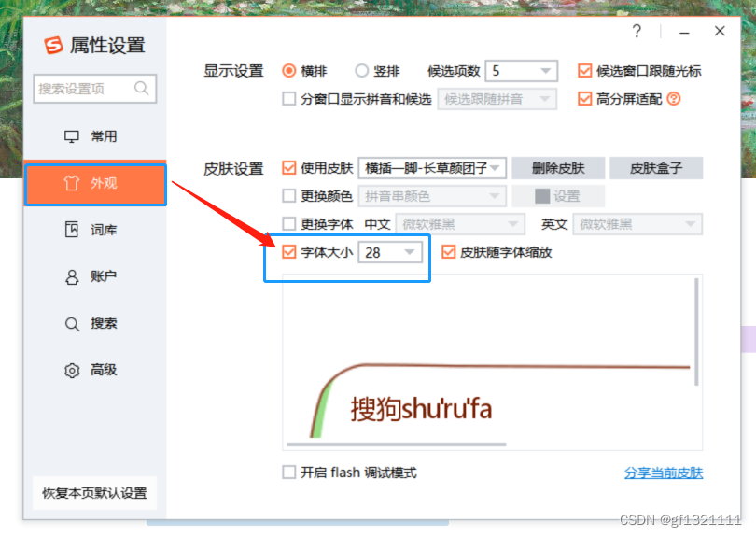The width and height of the screenshot is (756, 536).
Task: Click the 搜索设置项 search field
Action: (x=95, y=89)
